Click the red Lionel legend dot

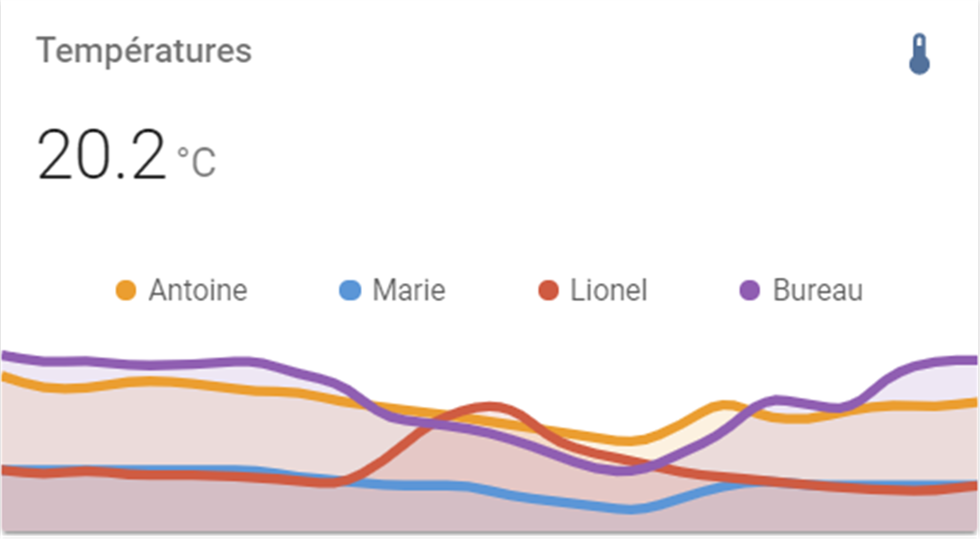(548, 290)
